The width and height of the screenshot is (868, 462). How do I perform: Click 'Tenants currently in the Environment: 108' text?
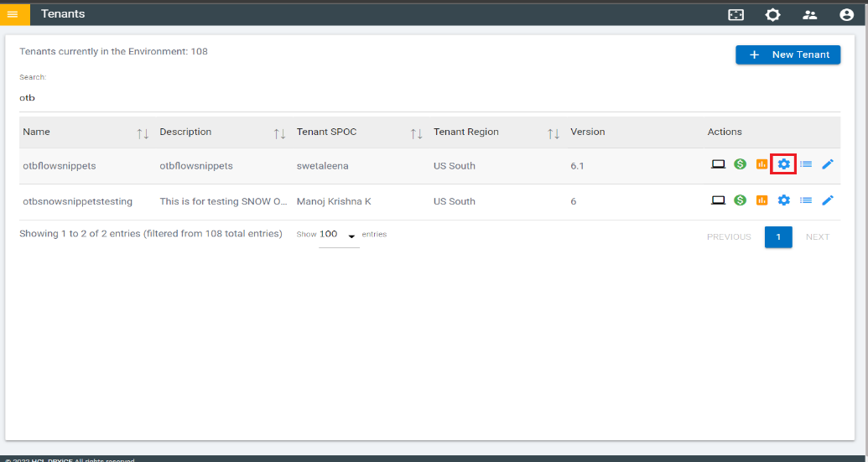[x=113, y=51]
